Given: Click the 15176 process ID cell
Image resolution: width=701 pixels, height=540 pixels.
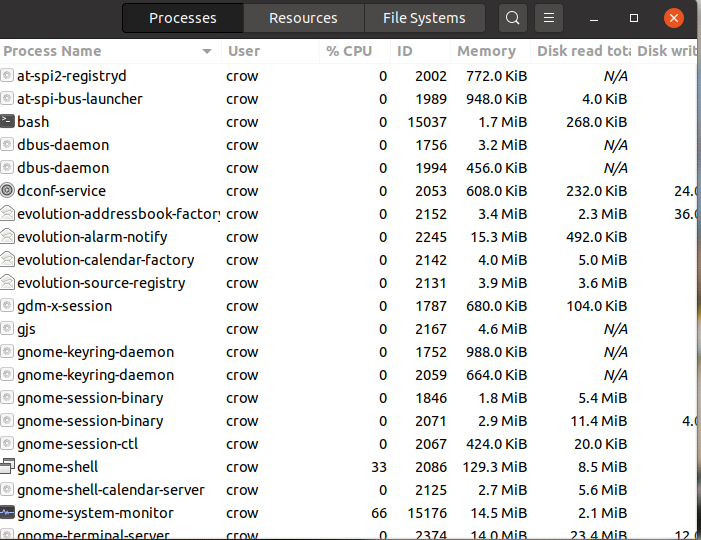Looking at the screenshot, I should (427, 513).
